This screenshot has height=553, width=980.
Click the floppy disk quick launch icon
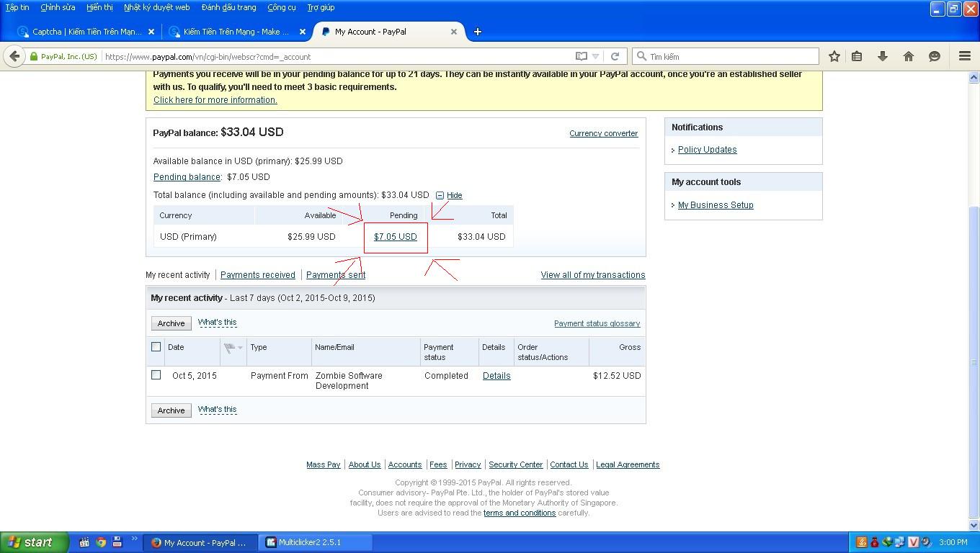pos(117,542)
